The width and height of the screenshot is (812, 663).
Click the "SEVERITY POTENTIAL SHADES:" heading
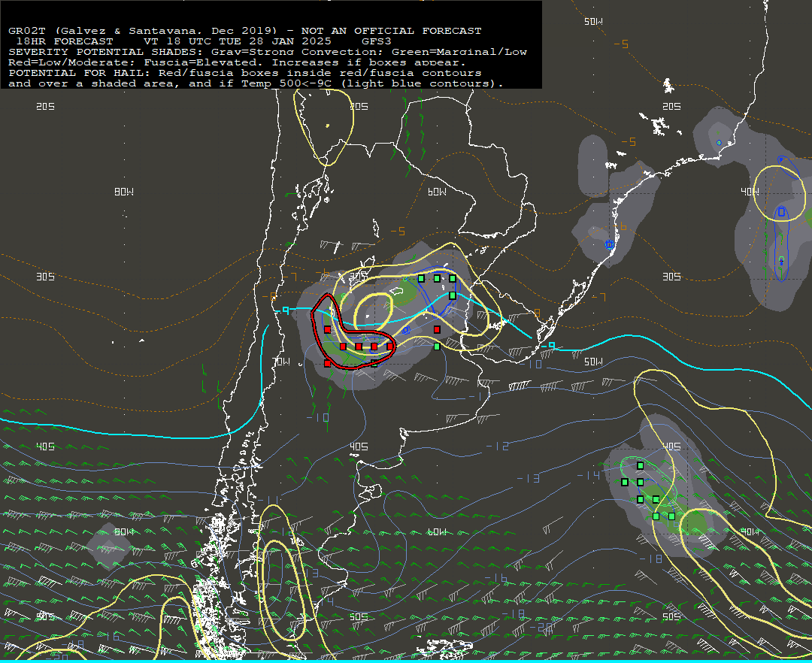[106, 52]
